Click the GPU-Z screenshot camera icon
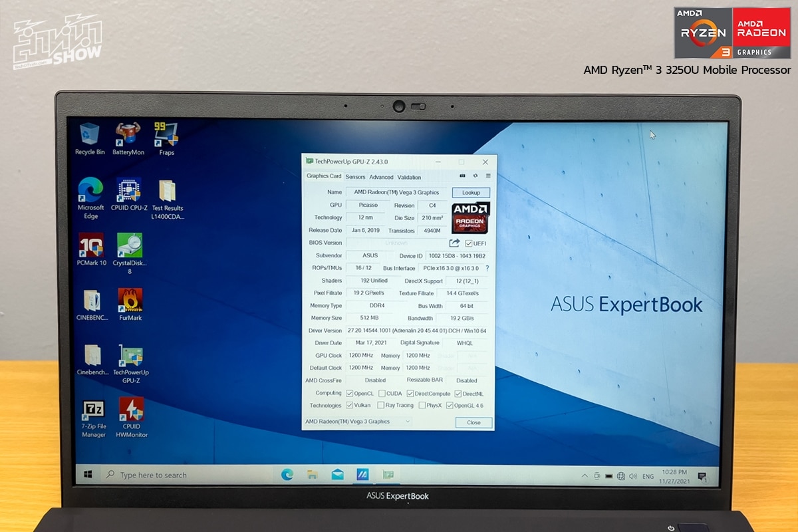Viewport: 798px width, 532px height. click(462, 176)
